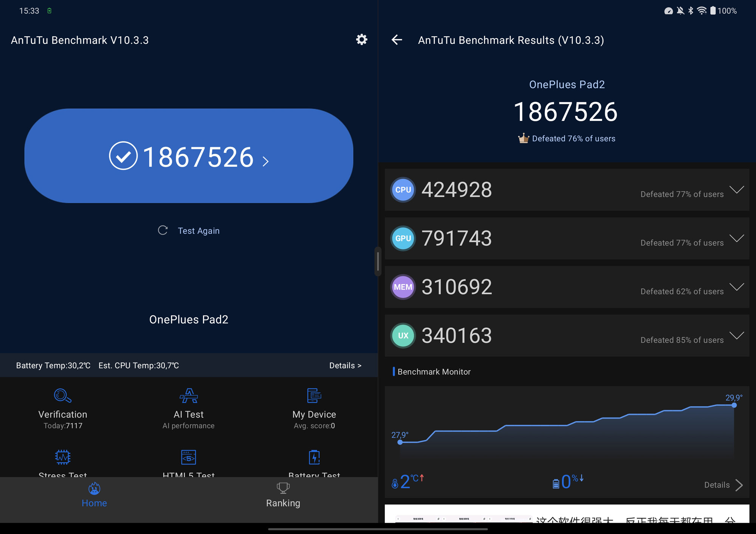Tap the advertisement banner at bottom right

coord(567,514)
